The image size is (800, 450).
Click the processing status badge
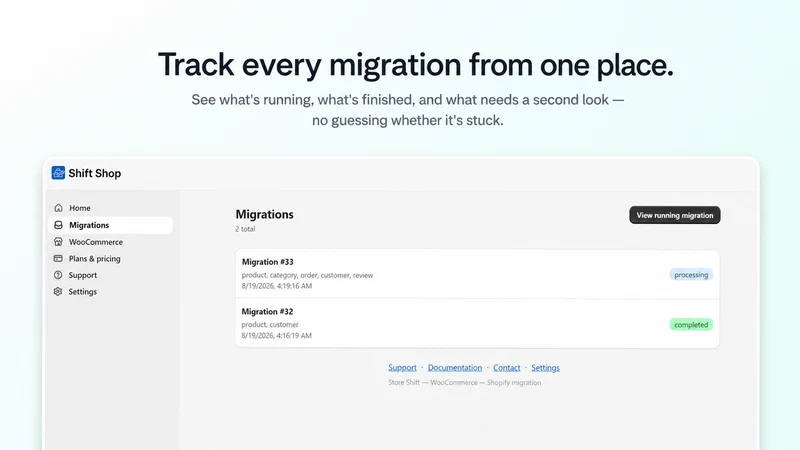pyautogui.click(x=691, y=275)
